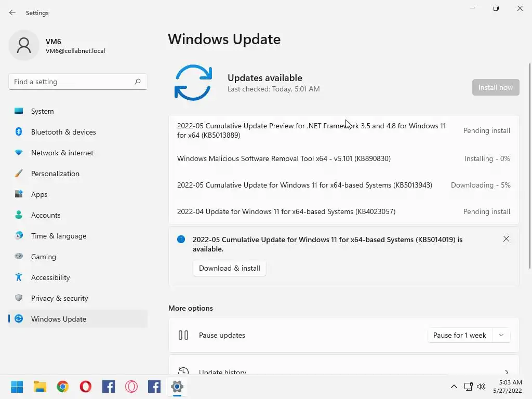Show hidden system tray icons
This screenshot has width=532, height=399.
click(454, 387)
